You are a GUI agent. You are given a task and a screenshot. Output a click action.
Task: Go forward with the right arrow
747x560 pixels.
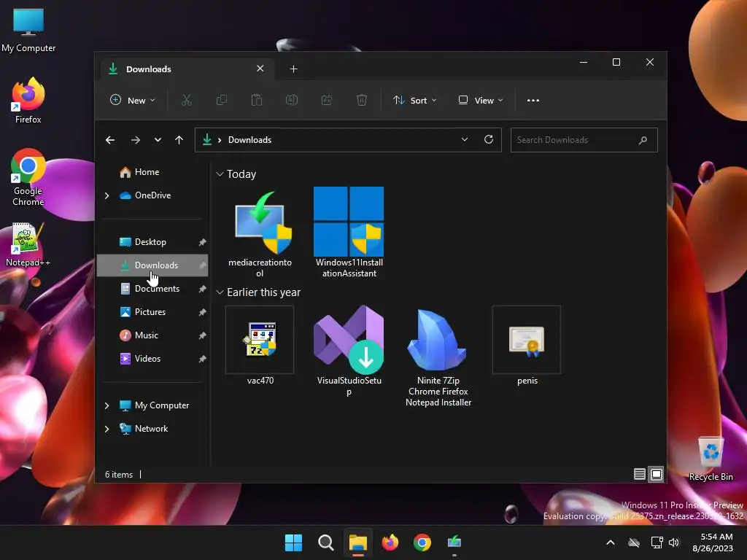(x=135, y=140)
